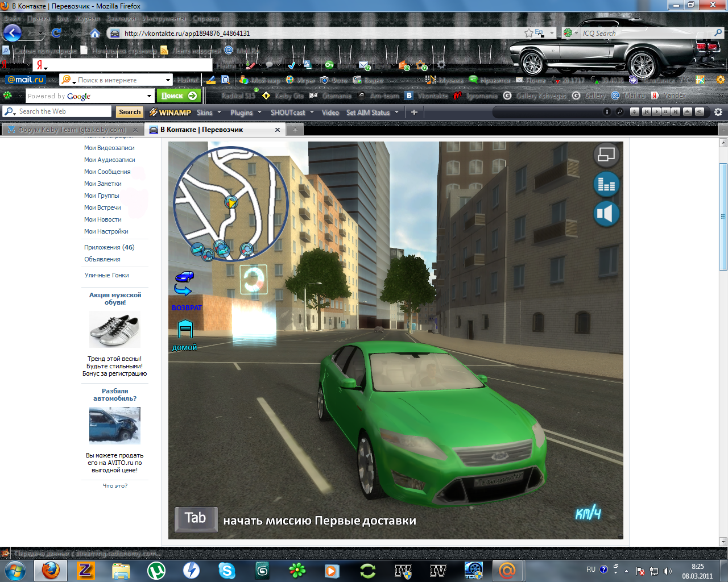This screenshot has height=582, width=728.
Task: Click the plus button on Winamp toolbar
Action: coord(414,113)
